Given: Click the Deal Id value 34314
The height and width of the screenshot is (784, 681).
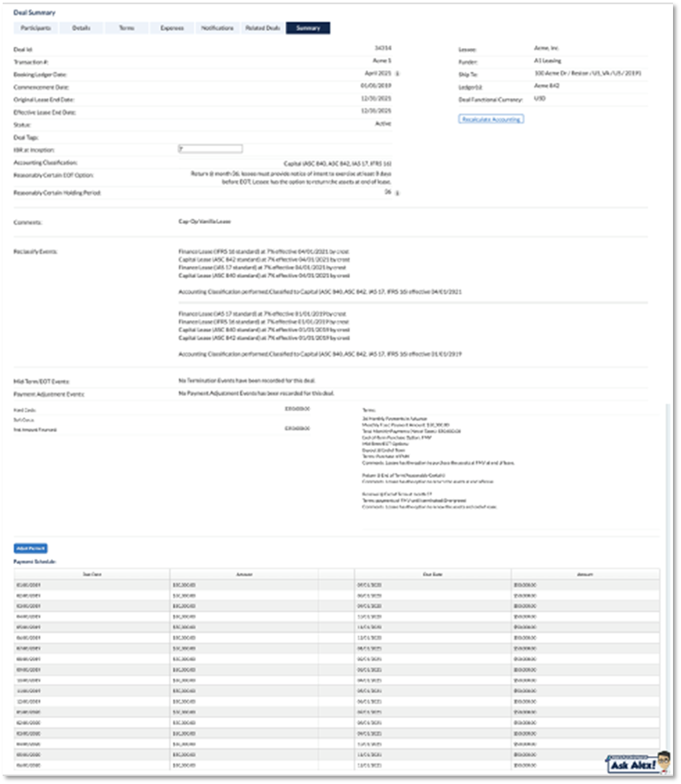Looking at the screenshot, I should click(383, 48).
